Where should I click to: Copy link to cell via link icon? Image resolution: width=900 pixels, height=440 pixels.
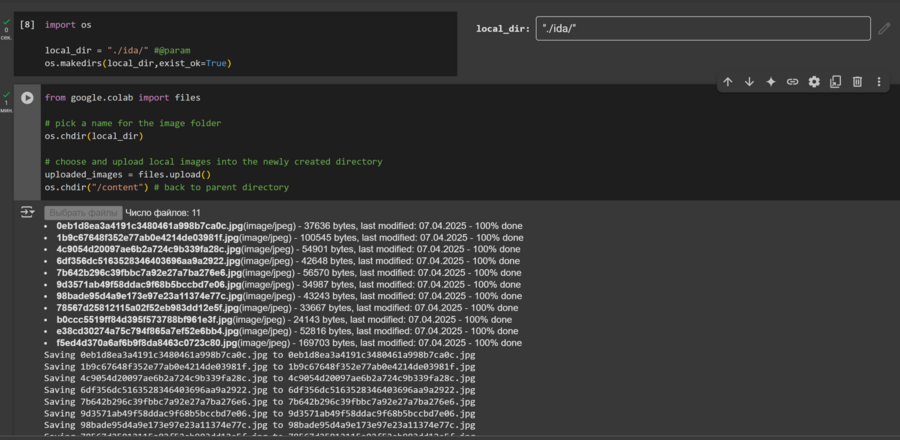(x=792, y=82)
